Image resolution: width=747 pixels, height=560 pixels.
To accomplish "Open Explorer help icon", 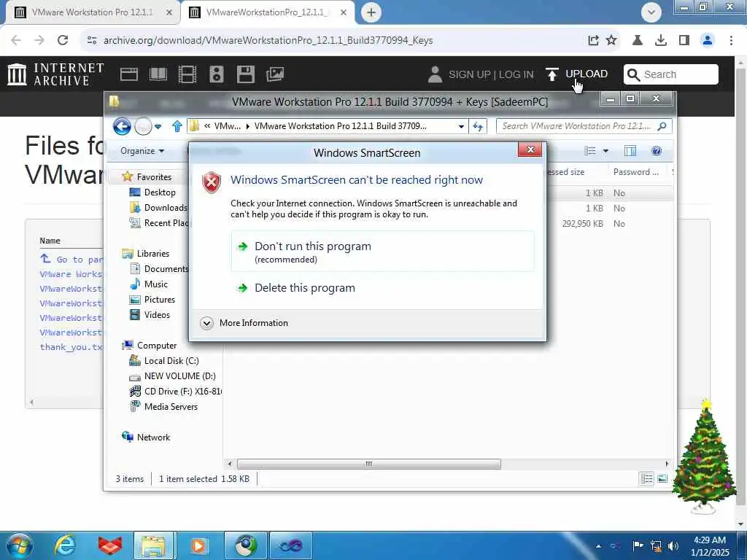I will (x=657, y=151).
